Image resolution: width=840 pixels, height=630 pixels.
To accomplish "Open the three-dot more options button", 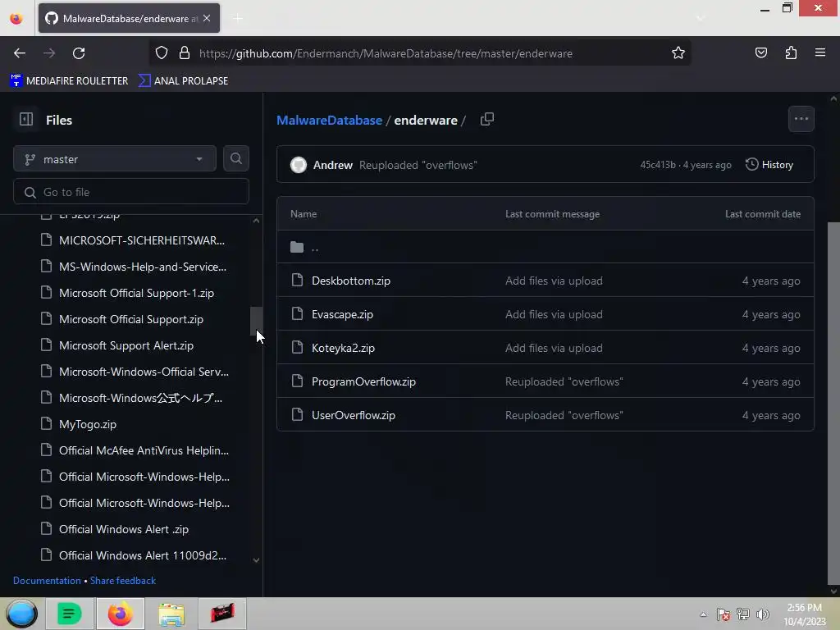I will tap(801, 119).
